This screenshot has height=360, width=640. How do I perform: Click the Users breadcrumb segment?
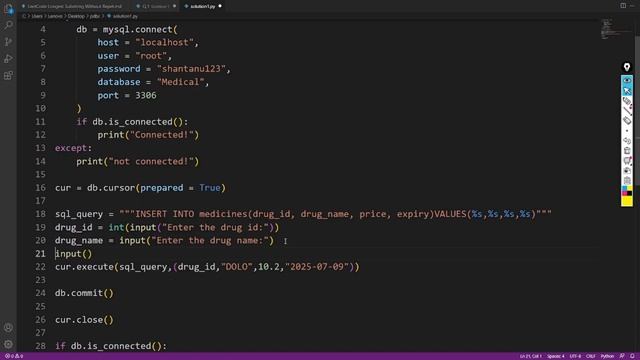[37, 16]
